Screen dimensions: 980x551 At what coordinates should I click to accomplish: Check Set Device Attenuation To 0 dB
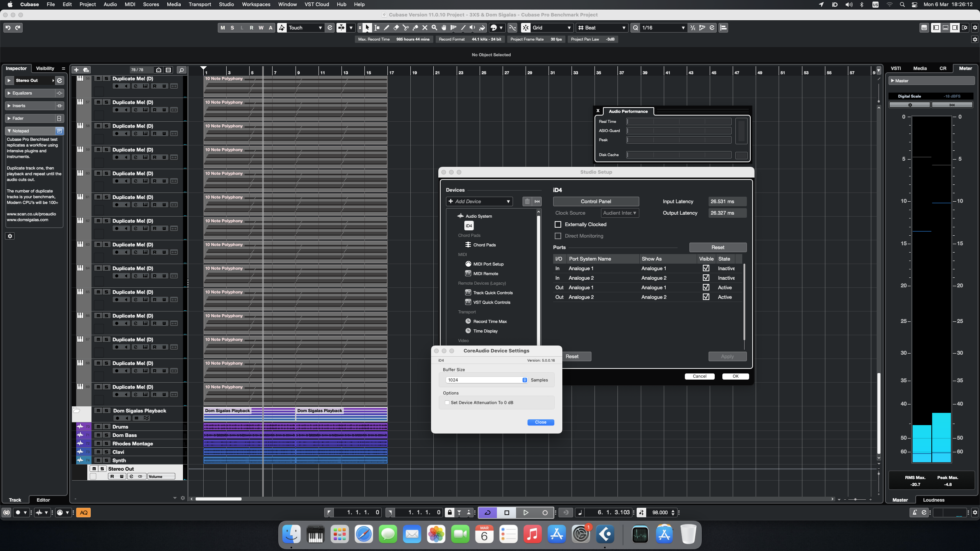(447, 403)
